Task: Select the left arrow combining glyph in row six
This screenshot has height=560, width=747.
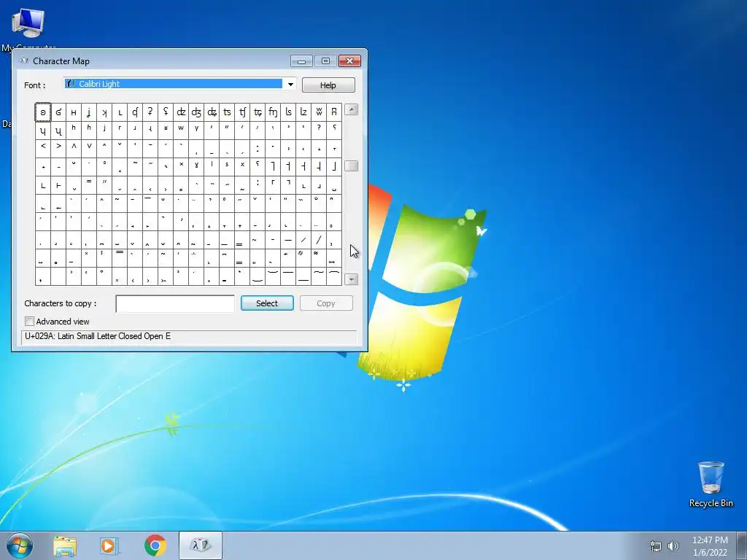Action: point(58,204)
